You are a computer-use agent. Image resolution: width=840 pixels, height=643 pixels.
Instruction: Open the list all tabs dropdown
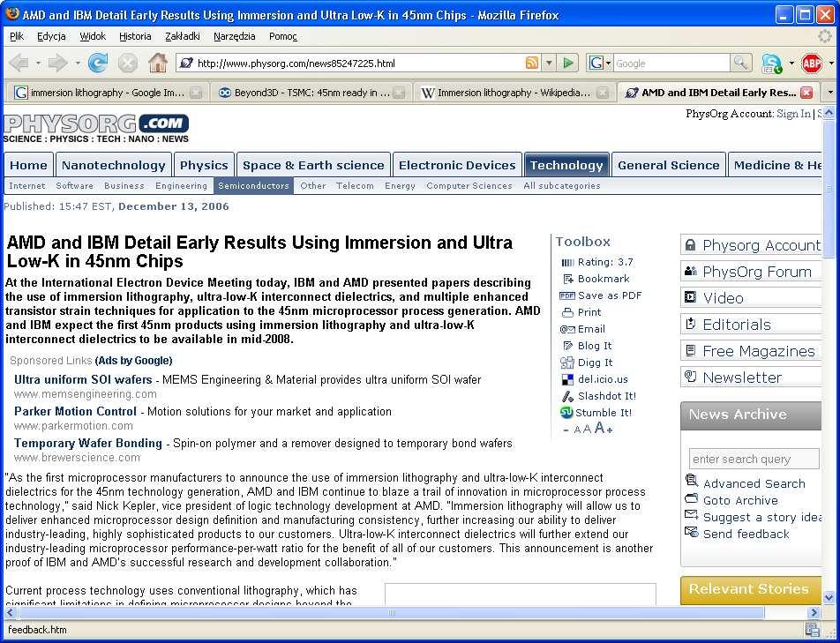pos(830,93)
